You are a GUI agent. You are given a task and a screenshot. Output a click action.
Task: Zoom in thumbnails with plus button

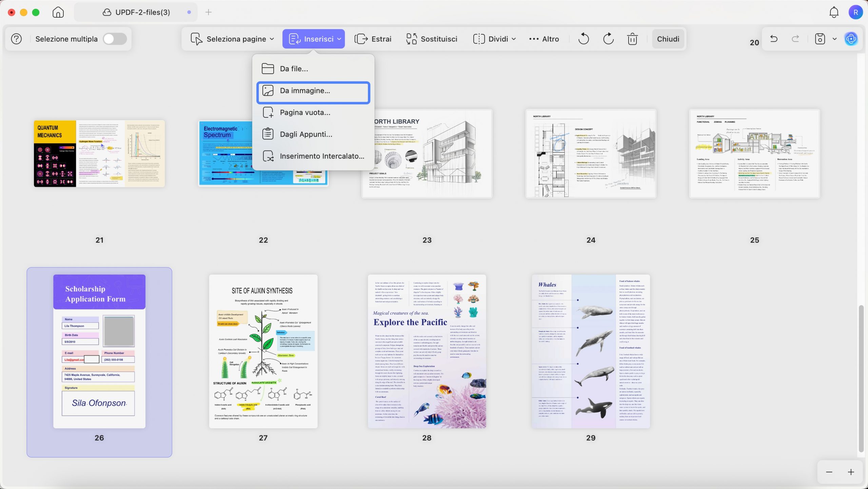tap(851, 472)
